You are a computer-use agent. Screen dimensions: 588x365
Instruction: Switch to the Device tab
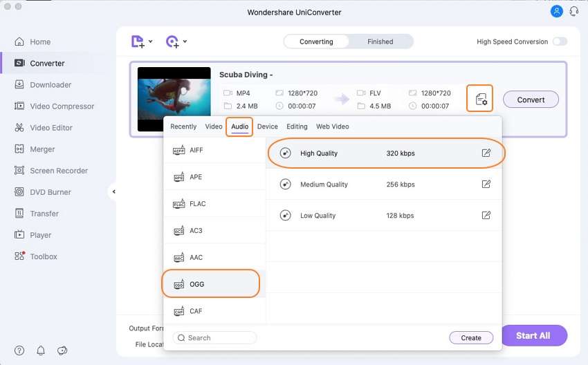tap(267, 127)
